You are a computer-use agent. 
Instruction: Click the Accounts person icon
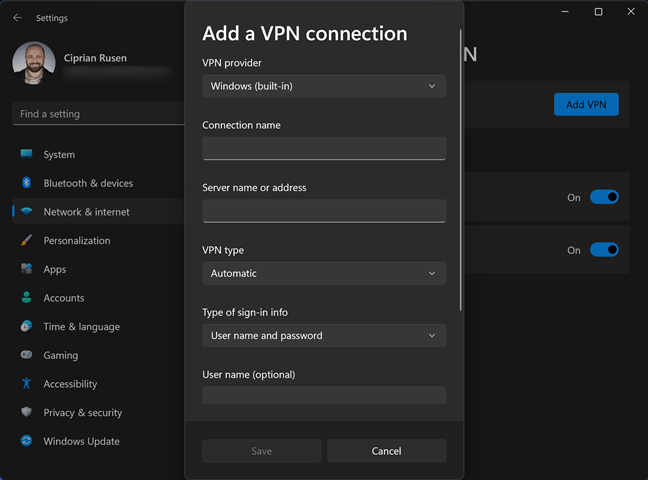pyautogui.click(x=26, y=297)
